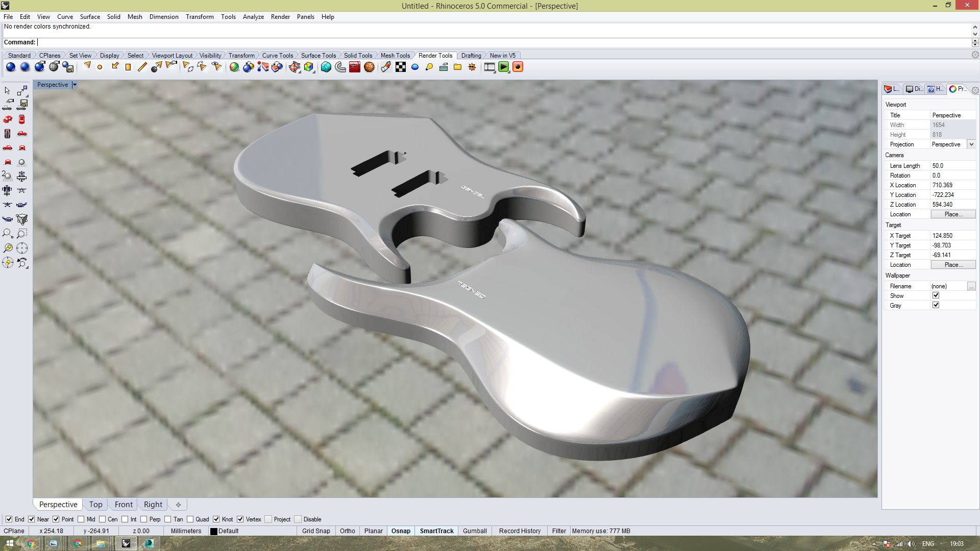Toggle the Mid osnap checkbox
The width and height of the screenshot is (980, 551).
tap(81, 519)
